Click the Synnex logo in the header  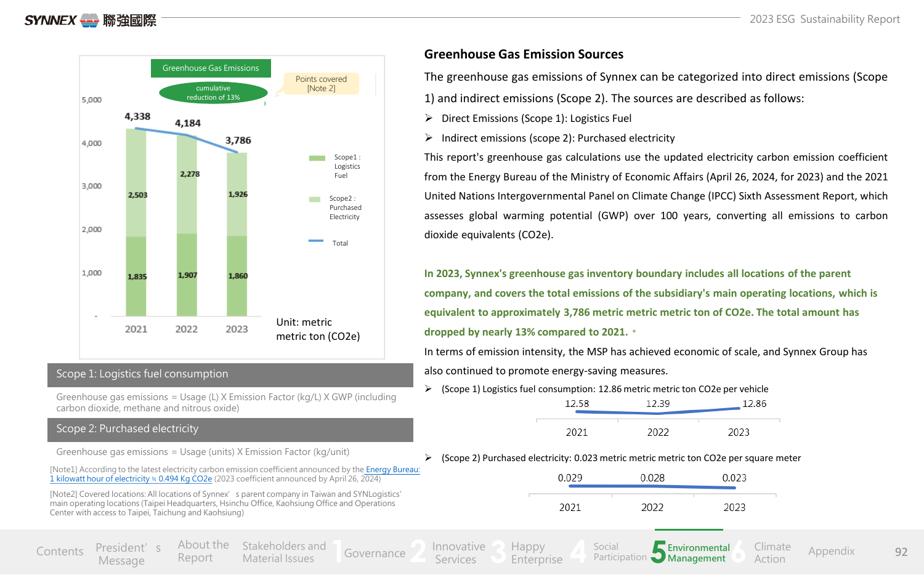(90, 20)
